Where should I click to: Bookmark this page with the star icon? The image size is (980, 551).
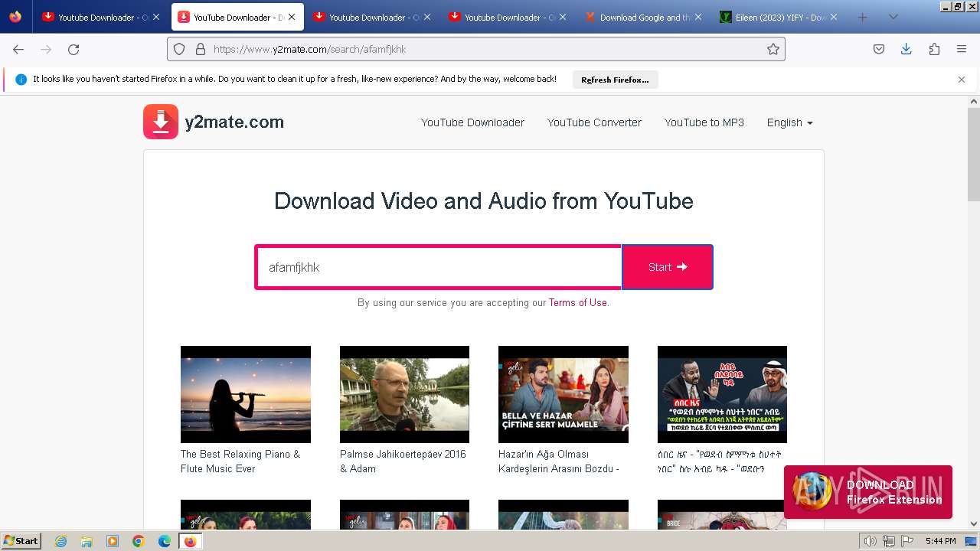[773, 49]
